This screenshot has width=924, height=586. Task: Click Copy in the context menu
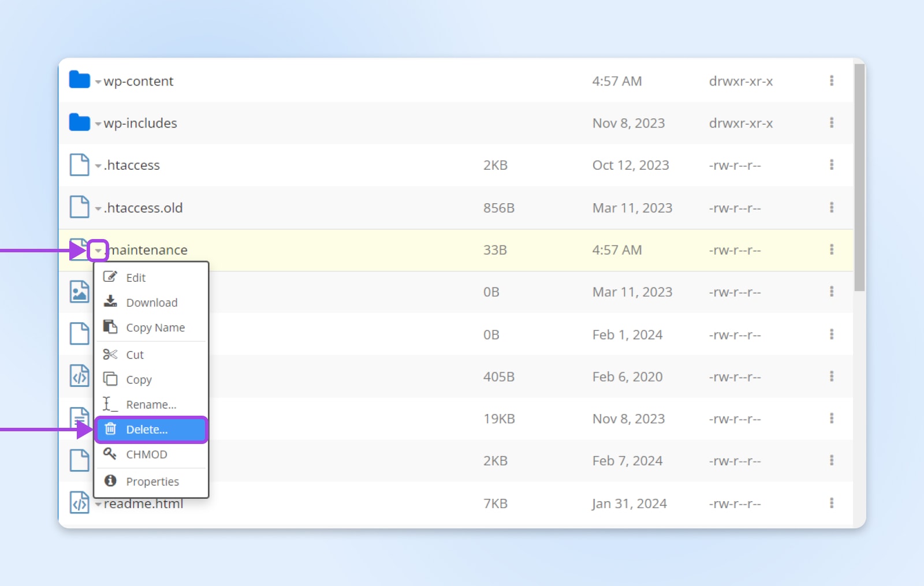tap(139, 379)
